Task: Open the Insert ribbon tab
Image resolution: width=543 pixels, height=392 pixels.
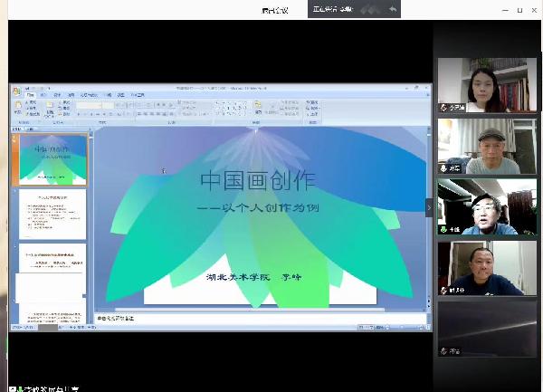Action: pyautogui.click(x=43, y=94)
